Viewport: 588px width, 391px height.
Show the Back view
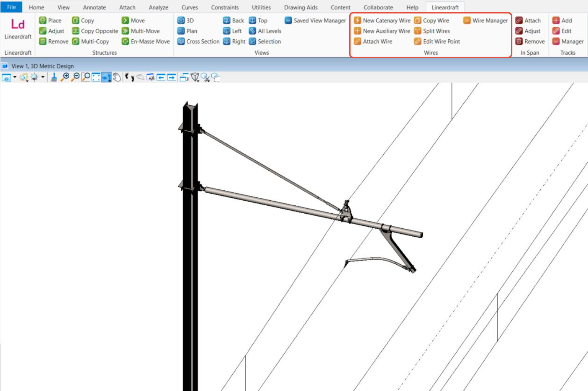(233, 20)
